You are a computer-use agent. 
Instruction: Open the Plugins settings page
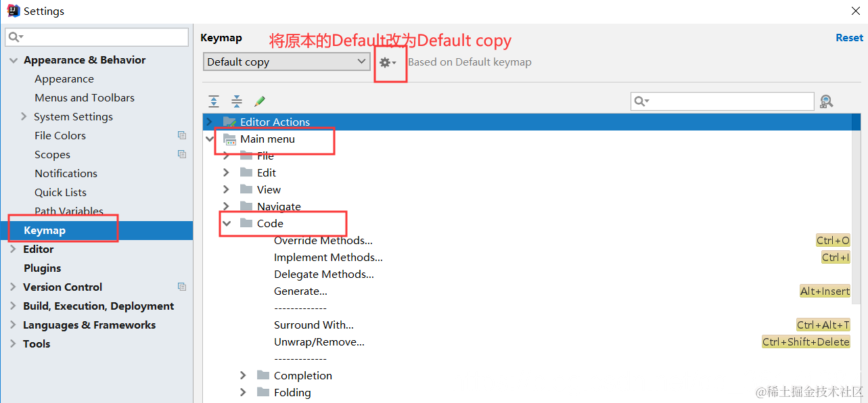click(42, 268)
